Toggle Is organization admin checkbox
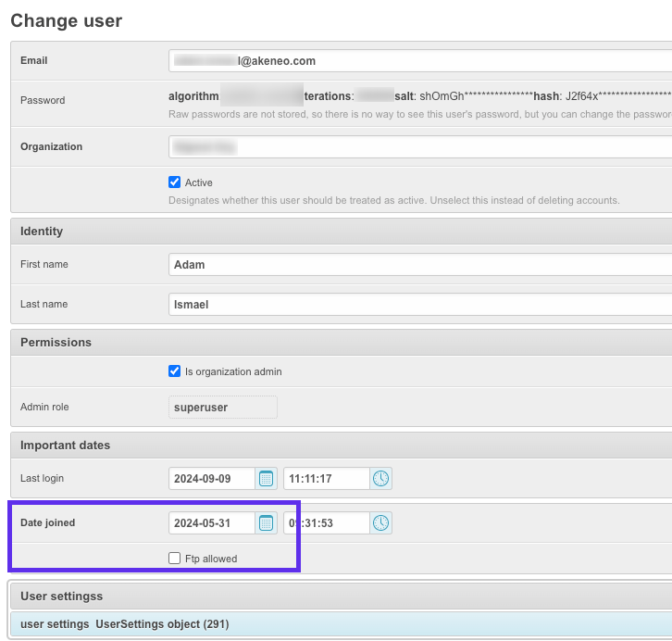The height and width of the screenshot is (641, 672). [x=174, y=371]
